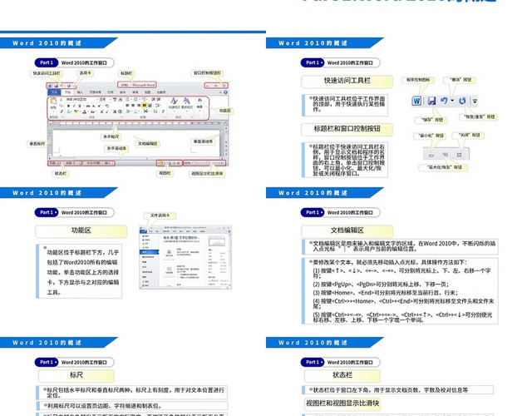The height and width of the screenshot is (416, 532).
Task: Click the enlarged maximize/restore window button
Action: [446, 155]
